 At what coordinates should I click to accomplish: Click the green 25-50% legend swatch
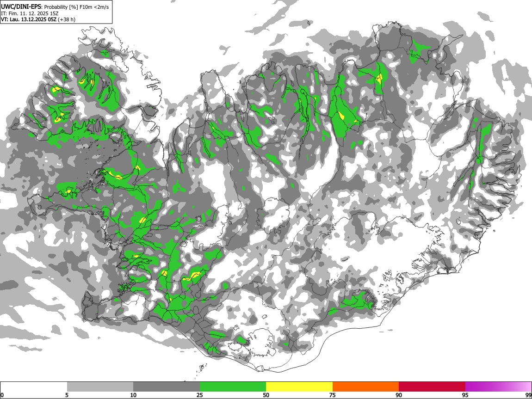[233, 387]
